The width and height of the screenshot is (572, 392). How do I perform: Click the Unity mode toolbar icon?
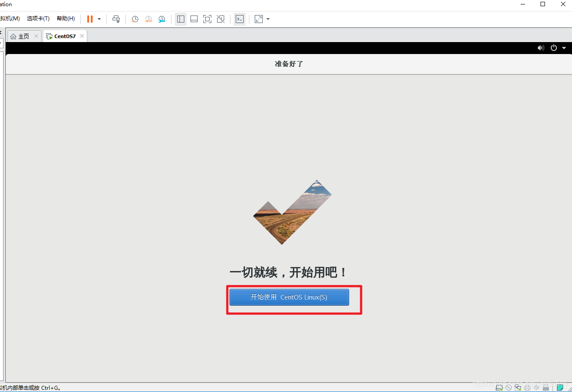221,19
